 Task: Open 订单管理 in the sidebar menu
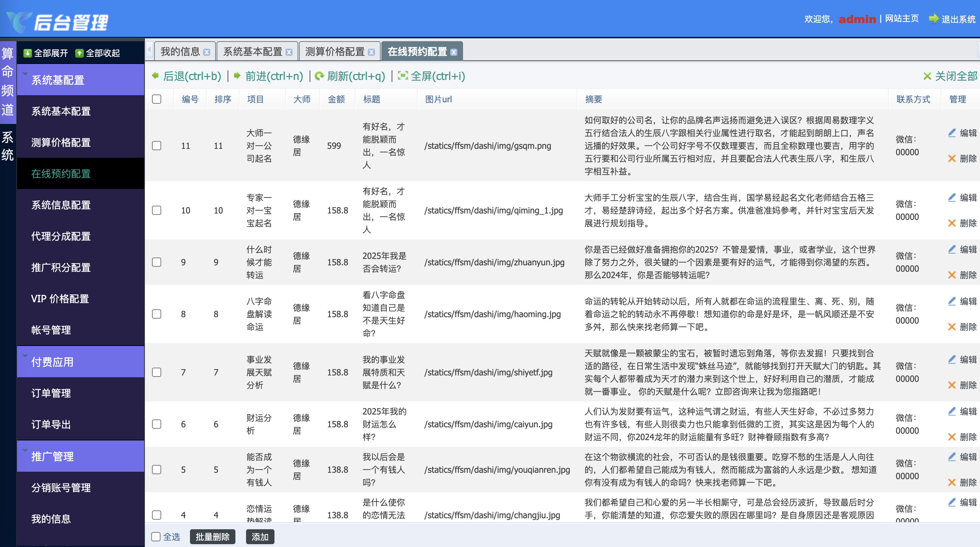pos(51,393)
